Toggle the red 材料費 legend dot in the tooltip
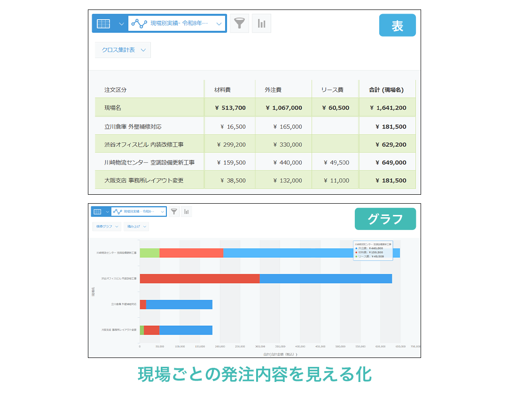 tap(356, 253)
